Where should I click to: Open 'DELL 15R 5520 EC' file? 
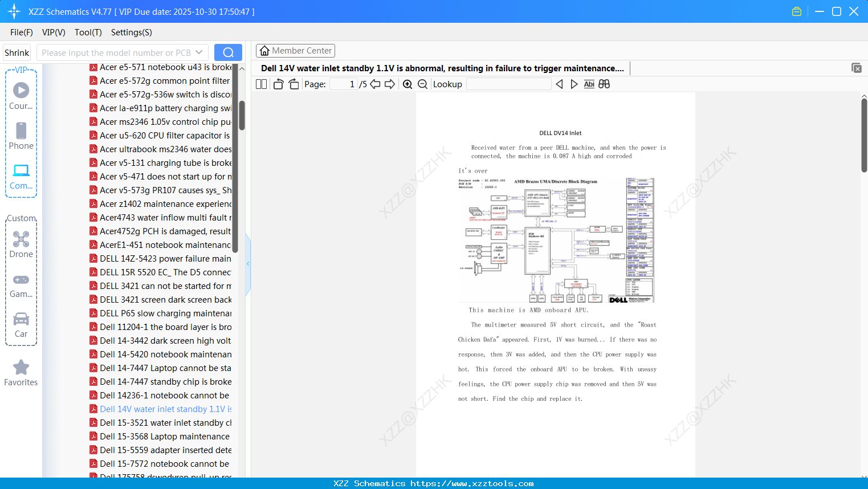[161, 272]
